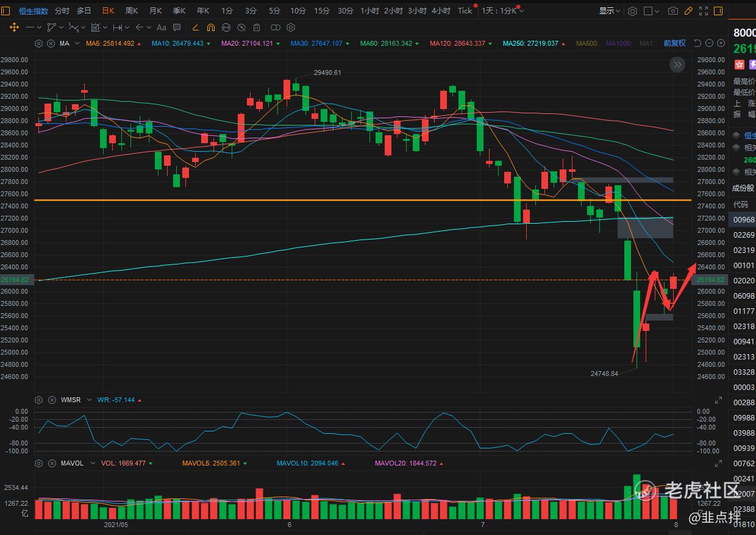Take a chart snapshot with camera icon

tap(673, 11)
